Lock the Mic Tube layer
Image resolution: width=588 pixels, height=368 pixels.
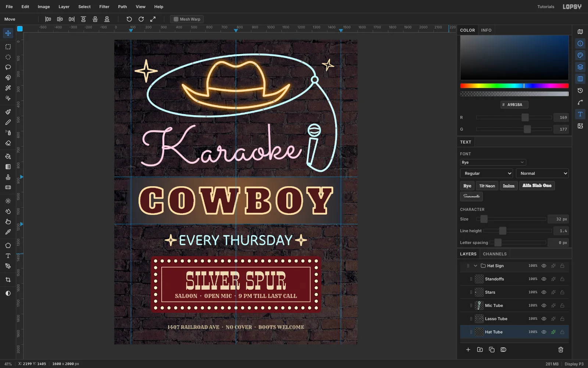562,305
